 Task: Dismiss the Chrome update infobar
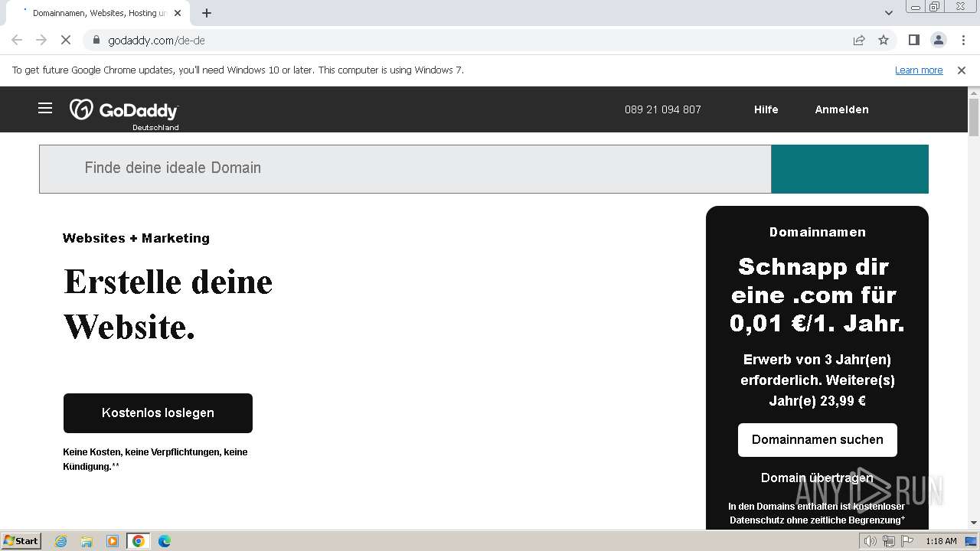click(x=962, y=70)
